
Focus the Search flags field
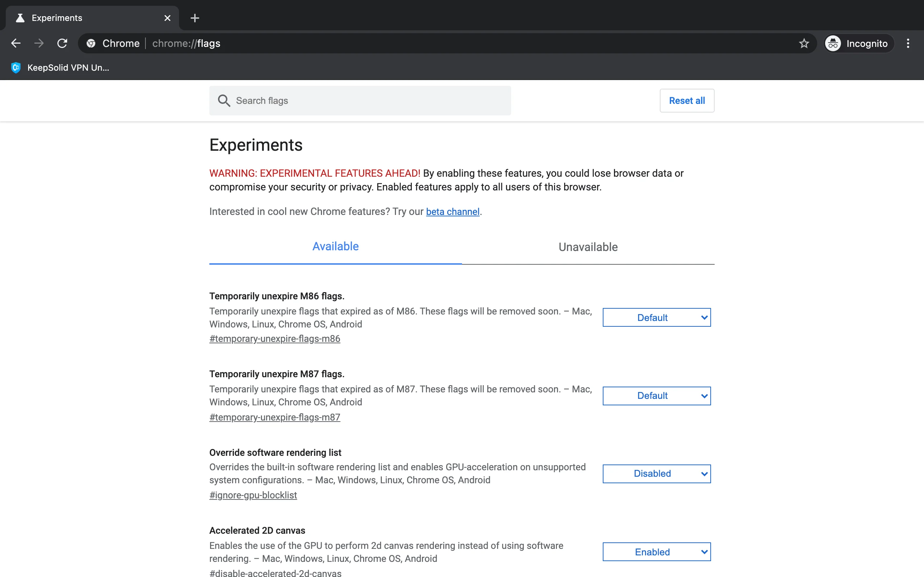(367, 101)
